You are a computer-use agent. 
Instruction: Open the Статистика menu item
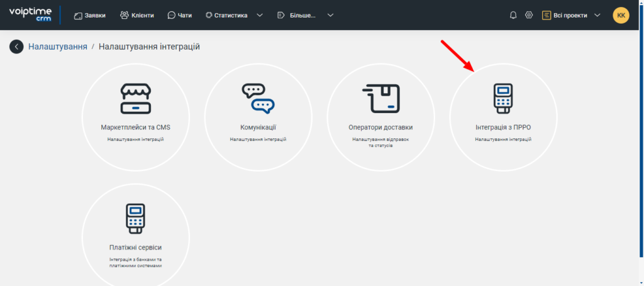pos(226,15)
